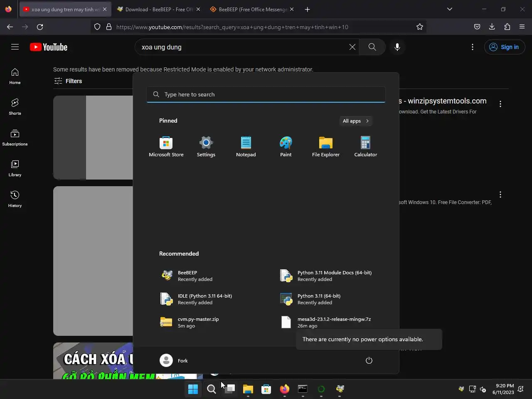This screenshot has height=399, width=532.
Task: Open File Explorer from the taskbar
Action: (248, 389)
